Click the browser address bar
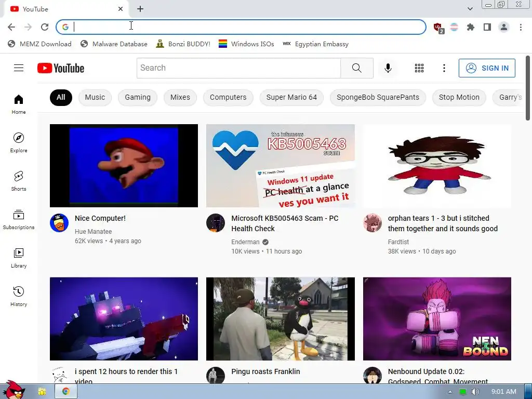Image resolution: width=532 pixels, height=399 pixels. [x=241, y=27]
